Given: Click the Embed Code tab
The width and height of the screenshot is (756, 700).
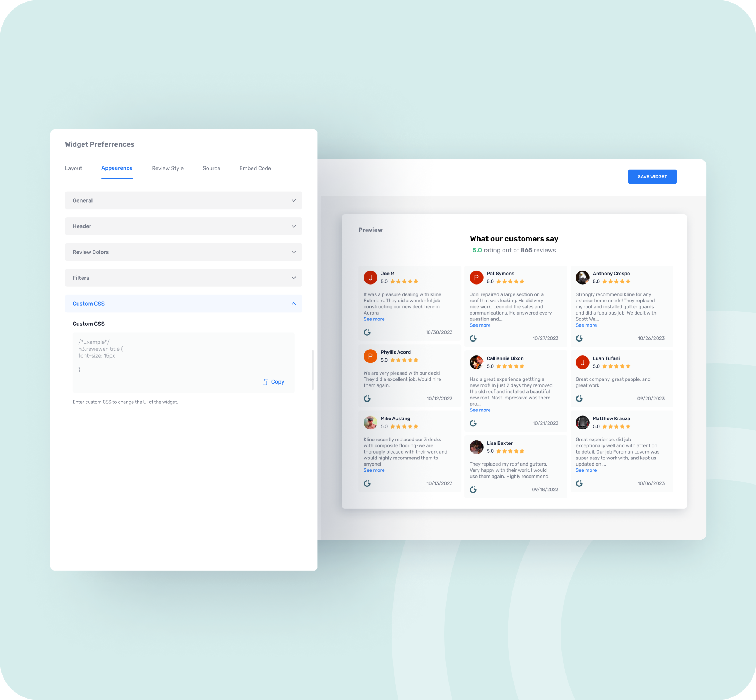Looking at the screenshot, I should 255,168.
